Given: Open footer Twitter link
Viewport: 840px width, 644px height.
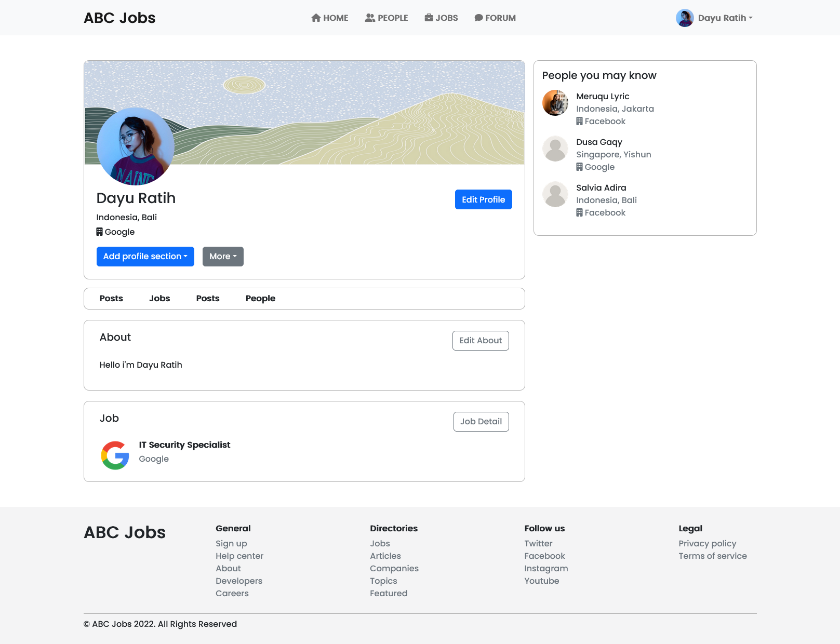Looking at the screenshot, I should (538, 543).
